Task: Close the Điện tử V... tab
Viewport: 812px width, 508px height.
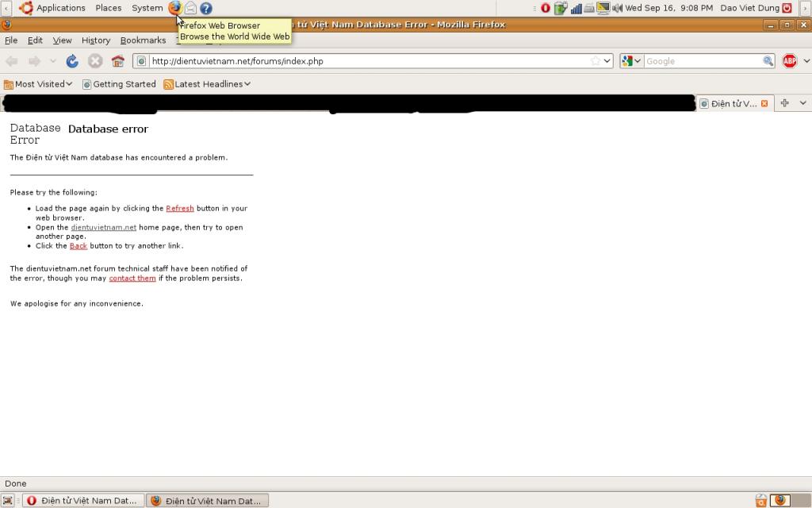Action: (x=764, y=104)
